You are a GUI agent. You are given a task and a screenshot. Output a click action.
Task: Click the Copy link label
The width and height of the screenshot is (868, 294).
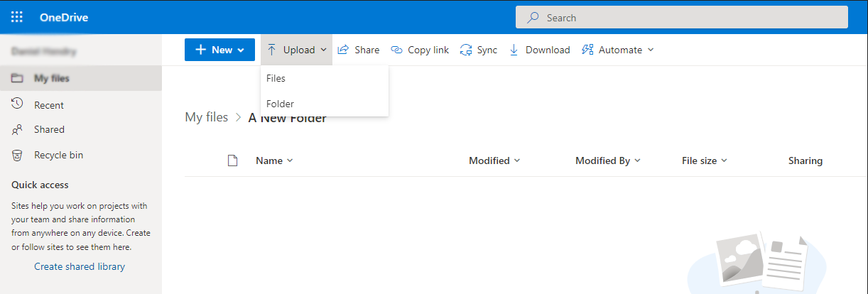pos(428,50)
